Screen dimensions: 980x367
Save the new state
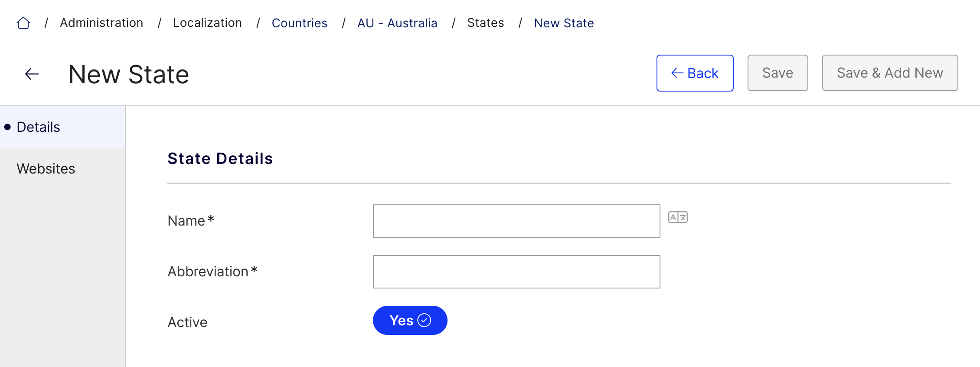tap(777, 73)
